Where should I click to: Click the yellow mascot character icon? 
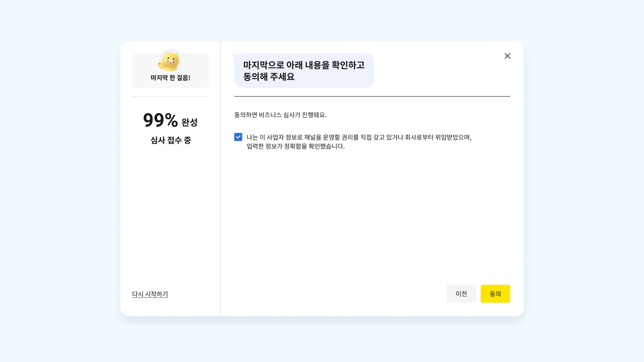coord(170,61)
